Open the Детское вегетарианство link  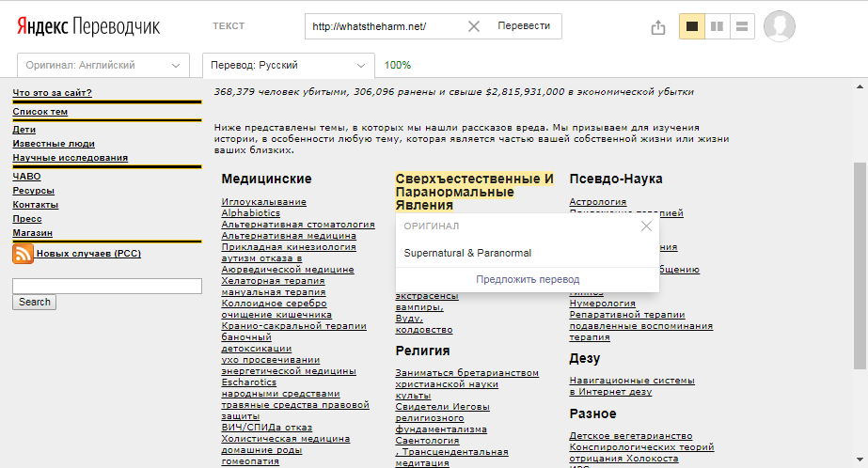tap(631, 436)
